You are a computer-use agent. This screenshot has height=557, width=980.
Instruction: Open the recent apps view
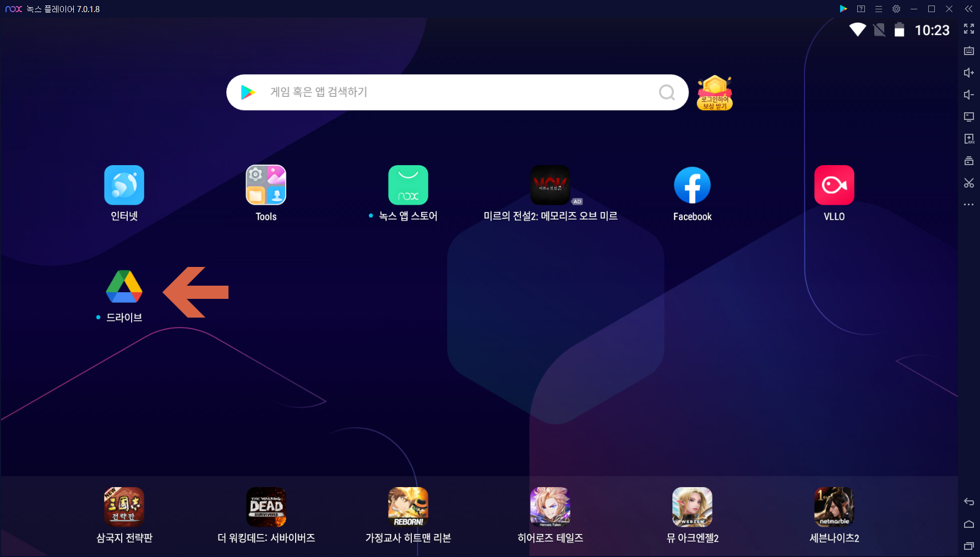(x=969, y=546)
